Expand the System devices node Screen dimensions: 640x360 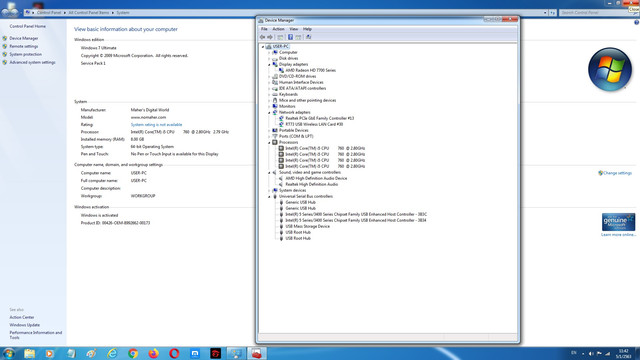269,191
